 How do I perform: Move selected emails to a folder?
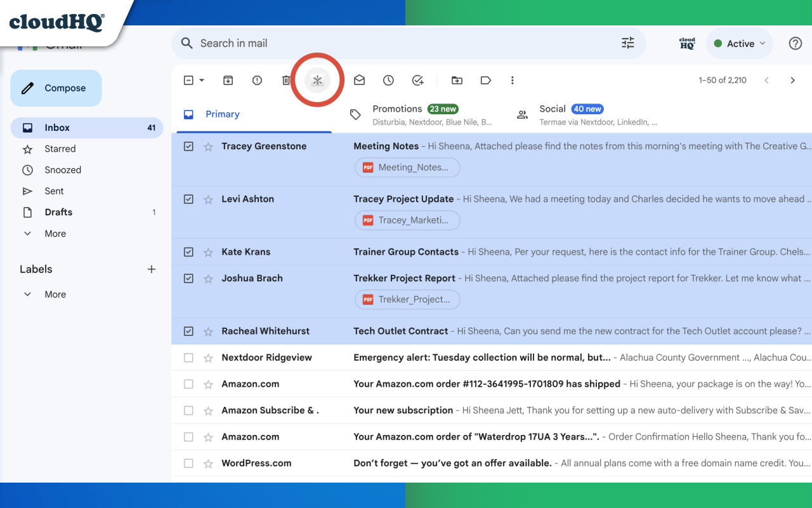(x=457, y=80)
